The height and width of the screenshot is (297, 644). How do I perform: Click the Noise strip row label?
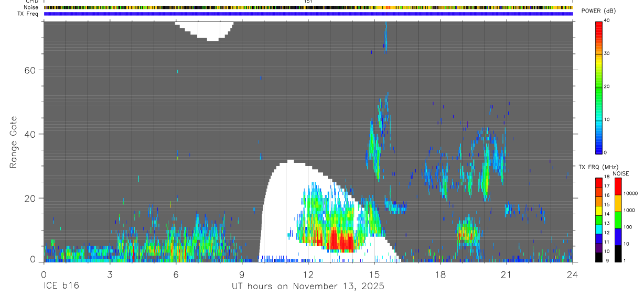31,7
